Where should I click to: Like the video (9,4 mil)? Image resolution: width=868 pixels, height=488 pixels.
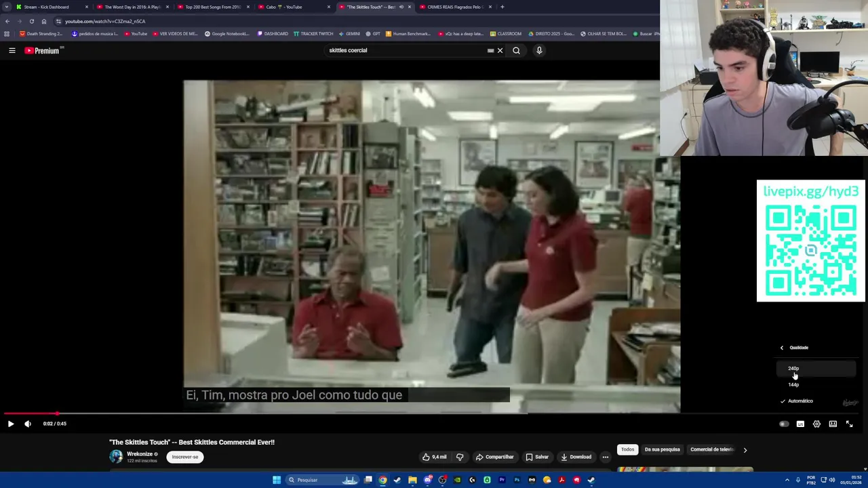(x=434, y=457)
